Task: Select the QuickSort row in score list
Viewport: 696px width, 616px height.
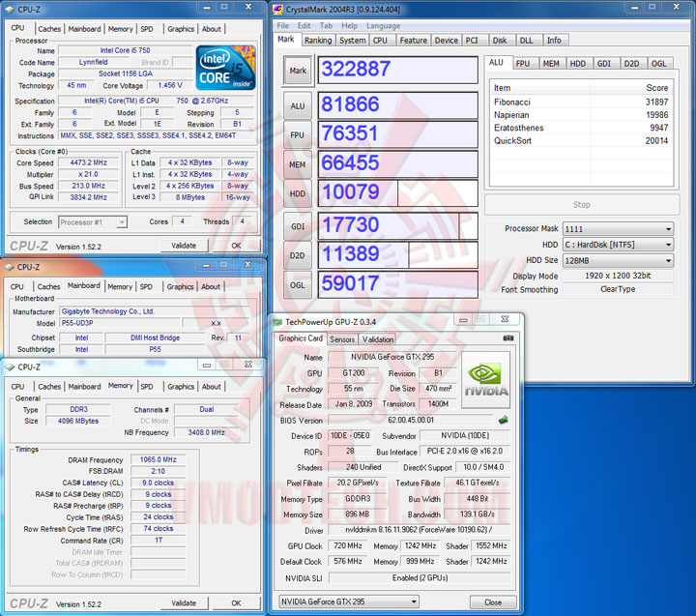Action: point(581,141)
